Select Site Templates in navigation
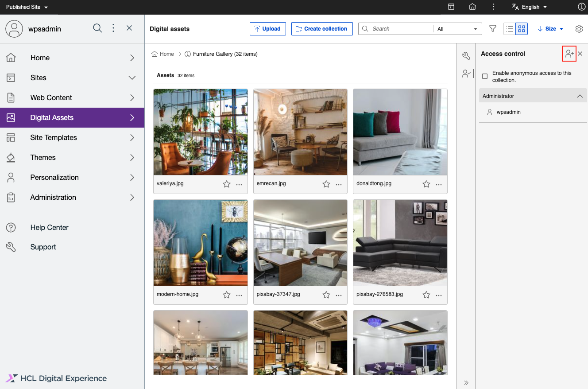 (x=53, y=137)
